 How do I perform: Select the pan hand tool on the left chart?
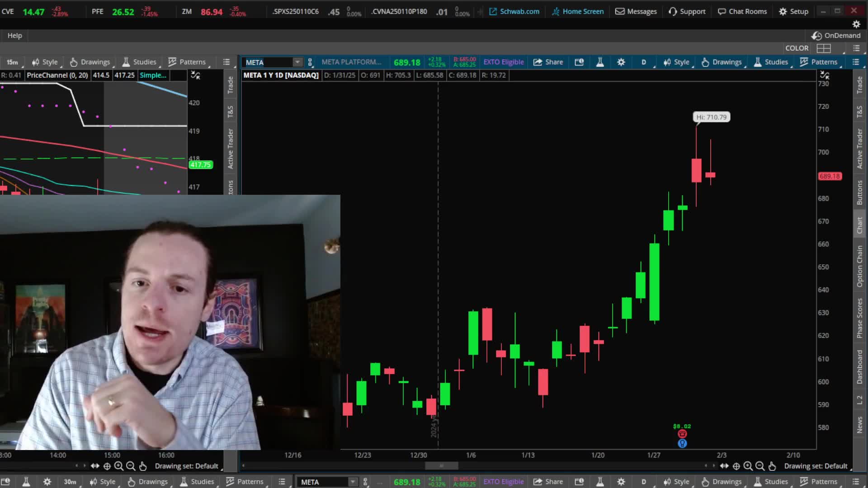[x=143, y=466]
